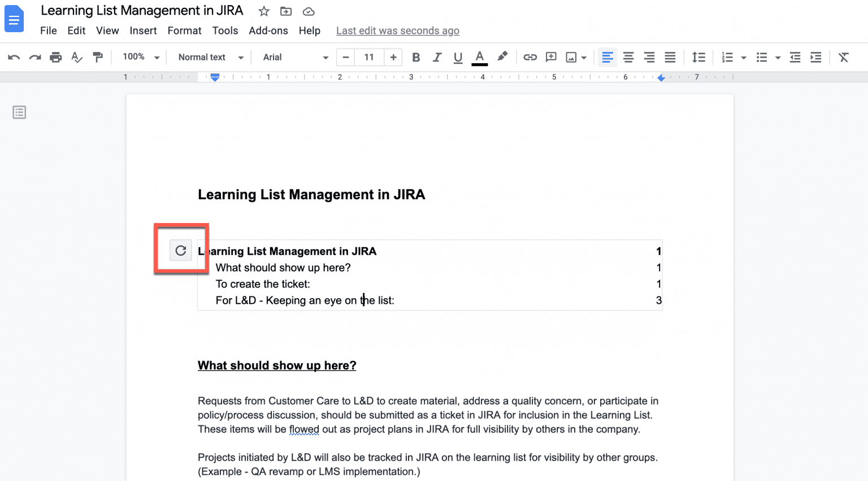Star the document

(263, 11)
